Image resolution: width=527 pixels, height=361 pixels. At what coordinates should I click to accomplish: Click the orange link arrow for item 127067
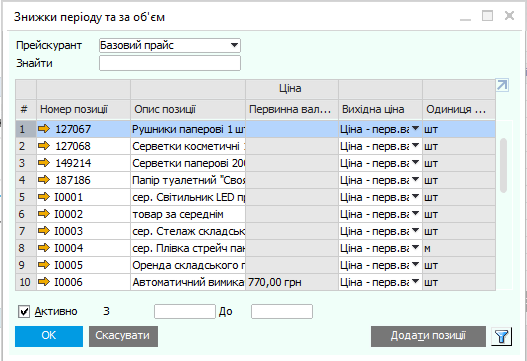point(44,129)
